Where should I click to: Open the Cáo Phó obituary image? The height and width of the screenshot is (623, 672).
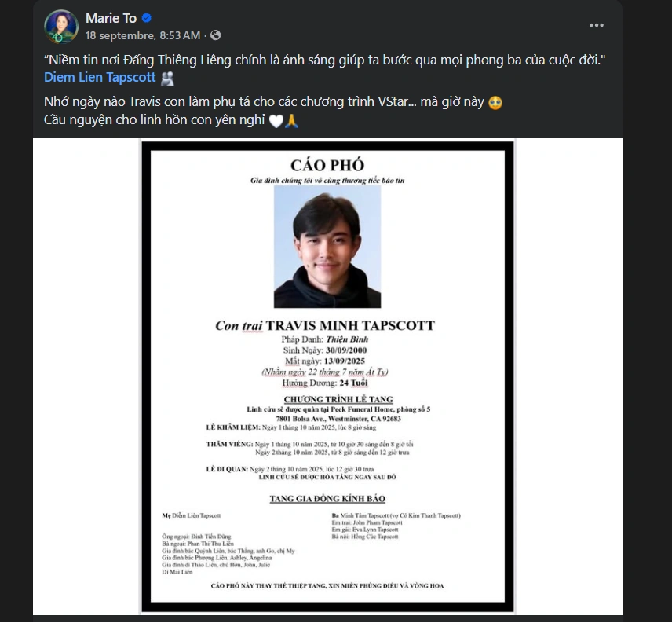327,376
